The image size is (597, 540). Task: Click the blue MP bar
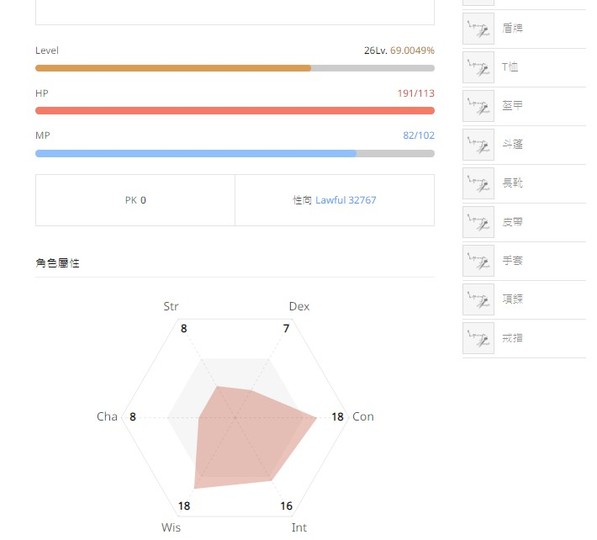pos(235,153)
